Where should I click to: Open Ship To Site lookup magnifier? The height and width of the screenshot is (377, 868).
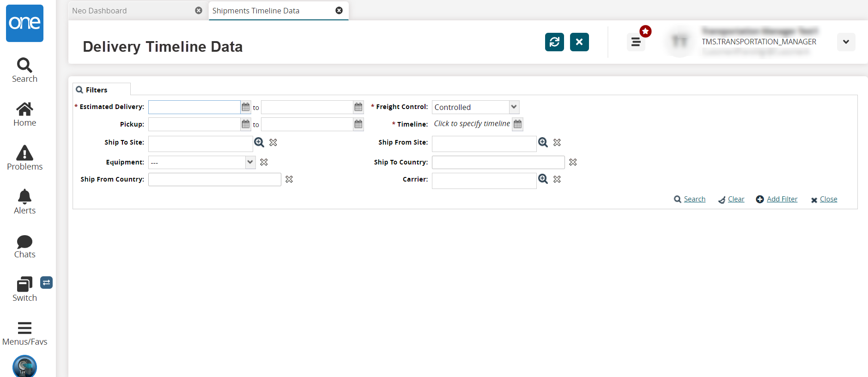[259, 142]
